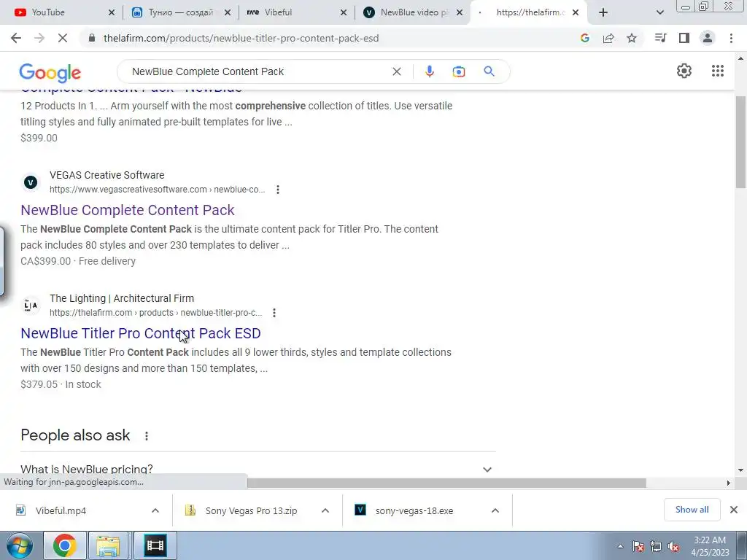Open the taskbar clock and date
Viewport: 747px width, 560px height.
[x=710, y=546]
